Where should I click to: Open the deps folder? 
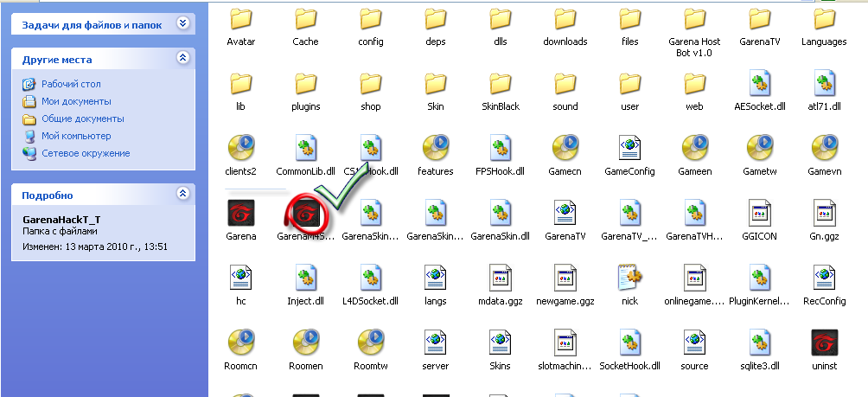tap(436, 19)
